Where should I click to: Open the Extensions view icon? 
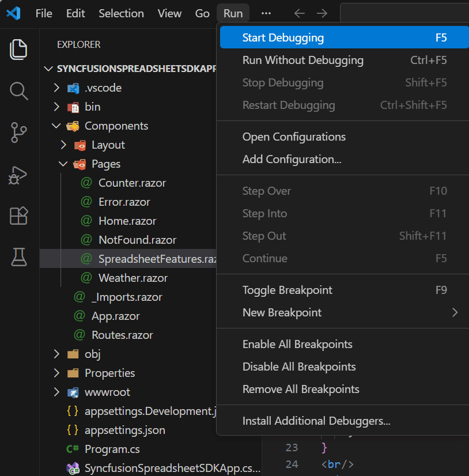point(19,216)
